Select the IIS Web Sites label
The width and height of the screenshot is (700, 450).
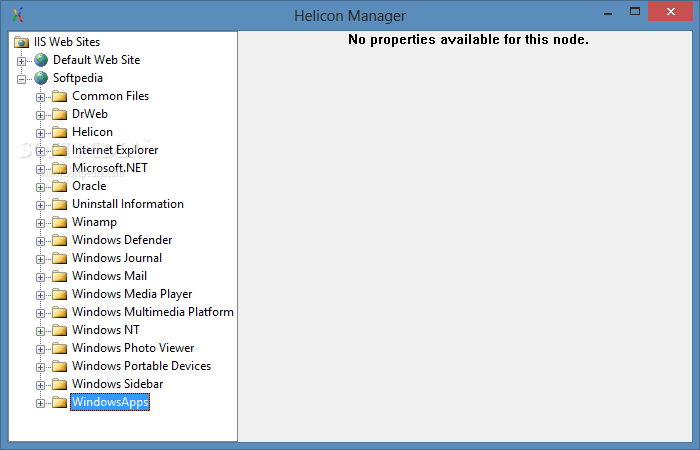[x=67, y=42]
